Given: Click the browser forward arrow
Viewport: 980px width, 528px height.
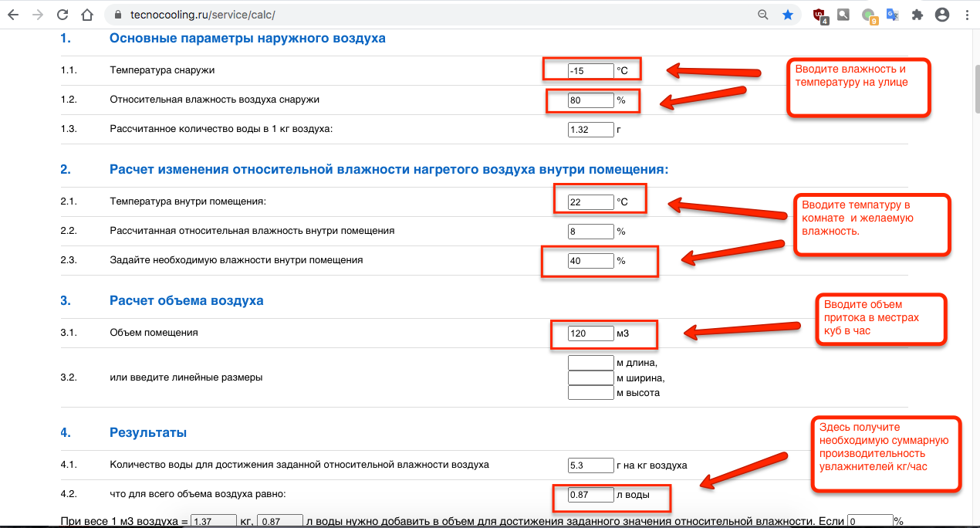Looking at the screenshot, I should 38,15.
